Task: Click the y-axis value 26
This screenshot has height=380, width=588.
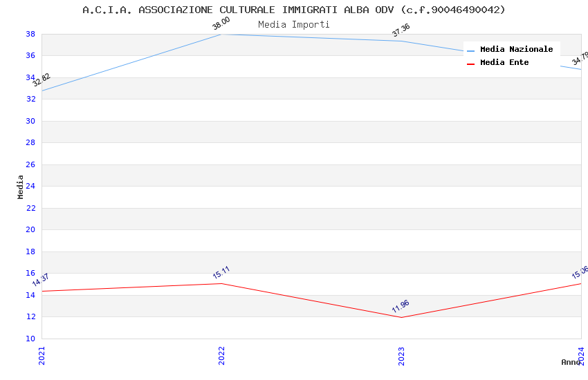Action: 30,164
